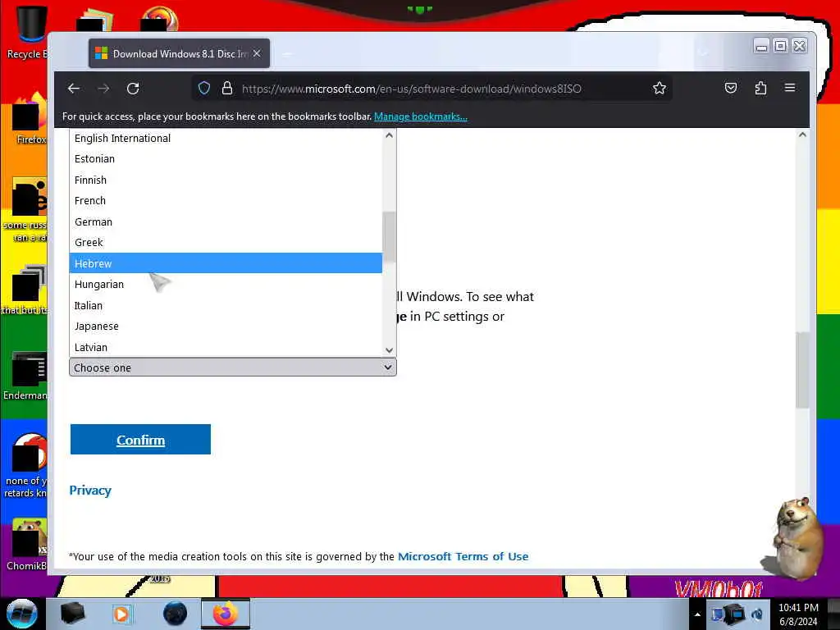Click the Firefox taskbar button
Screen dimensions: 840x630
pos(225,614)
